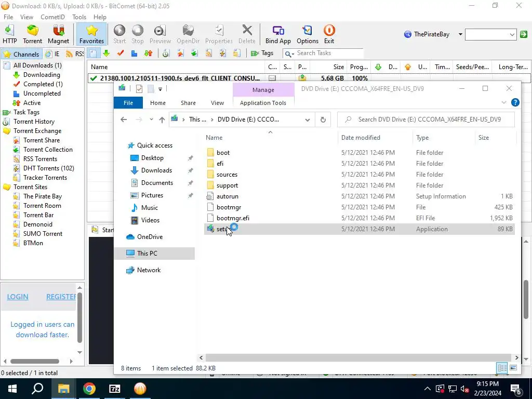The width and height of the screenshot is (532, 399).
Task: Open the ThePirateBay search engine dropdown
Action: (460, 34)
